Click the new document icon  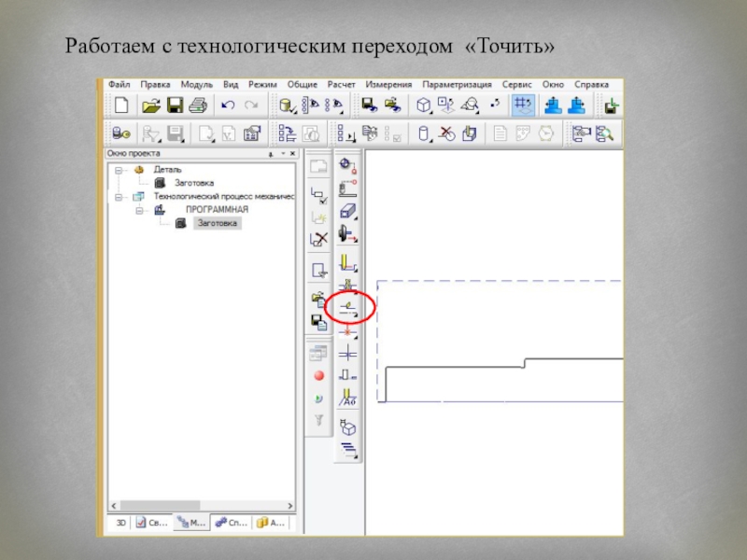pos(120,105)
